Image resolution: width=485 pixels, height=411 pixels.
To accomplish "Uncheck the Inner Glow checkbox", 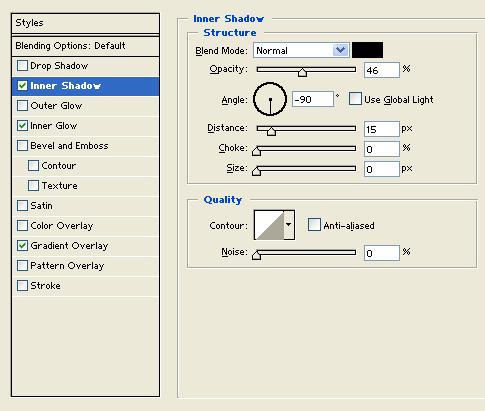I will 22,126.
